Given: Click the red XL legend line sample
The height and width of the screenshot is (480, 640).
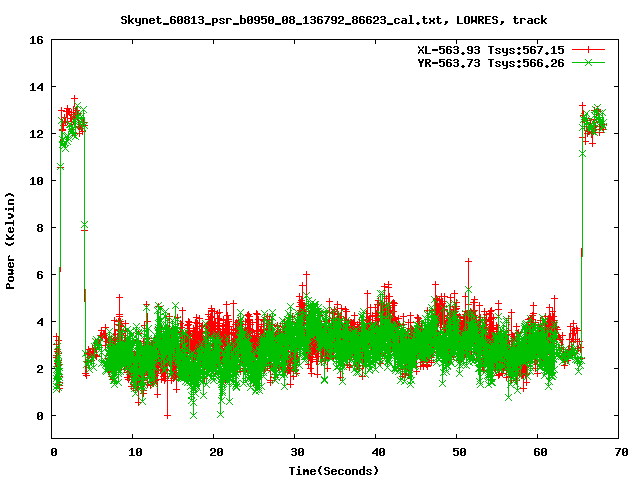Looking at the screenshot, I should point(588,50).
